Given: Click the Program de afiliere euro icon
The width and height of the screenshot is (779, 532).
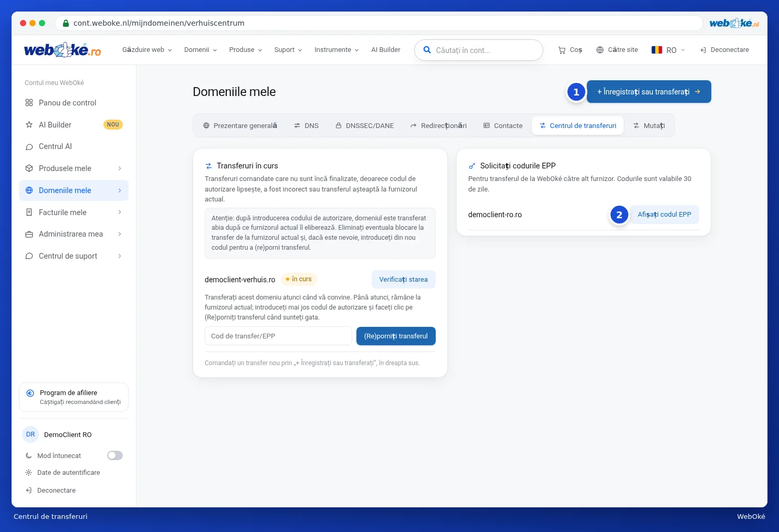Looking at the screenshot, I should (x=30, y=393).
